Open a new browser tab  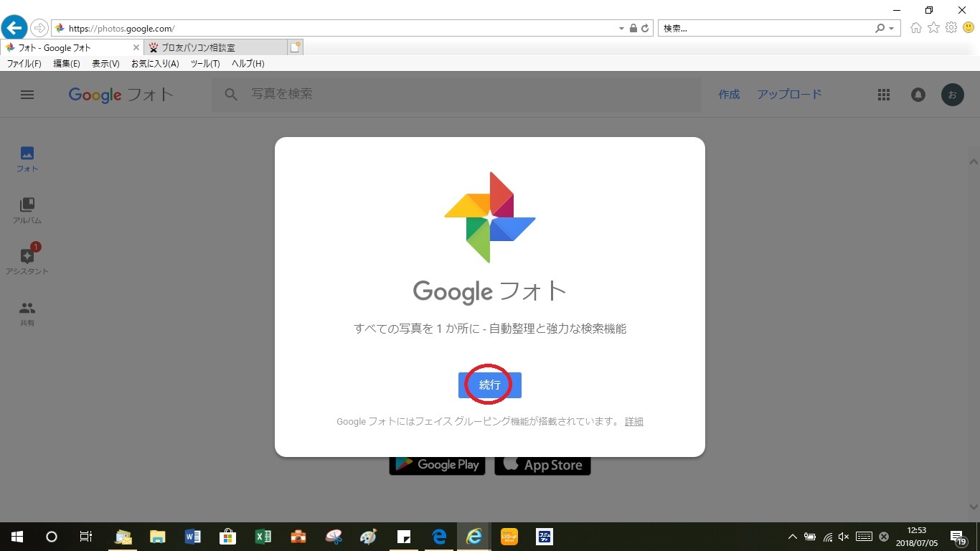pos(295,47)
